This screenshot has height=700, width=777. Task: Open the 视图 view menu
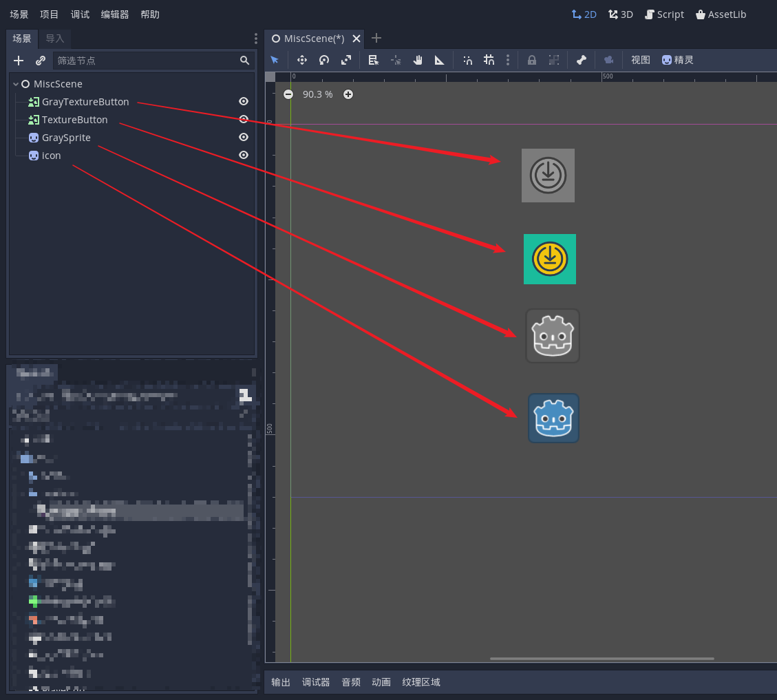tap(640, 60)
